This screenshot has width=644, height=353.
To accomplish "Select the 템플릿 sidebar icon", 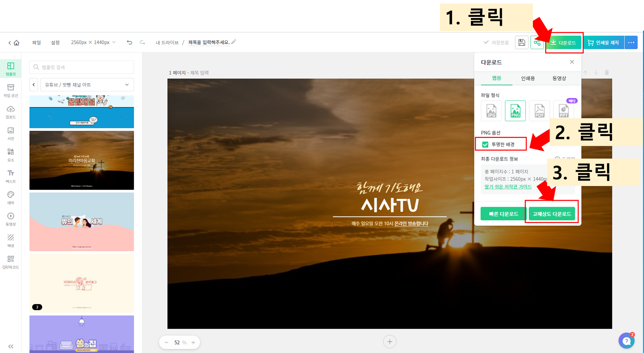I will pyautogui.click(x=11, y=69).
